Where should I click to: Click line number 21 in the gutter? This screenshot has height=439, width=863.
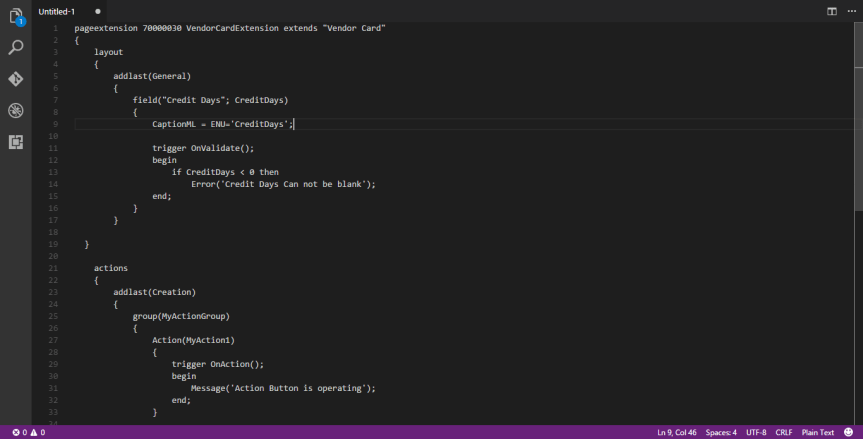click(53, 268)
